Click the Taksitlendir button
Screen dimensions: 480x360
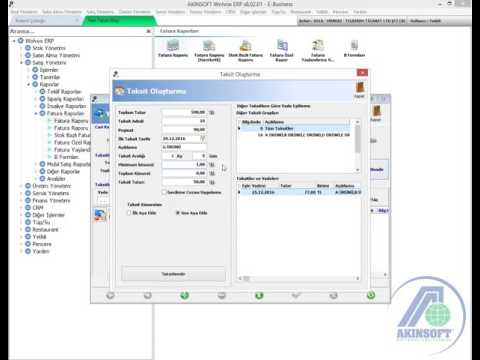[x=173, y=274]
